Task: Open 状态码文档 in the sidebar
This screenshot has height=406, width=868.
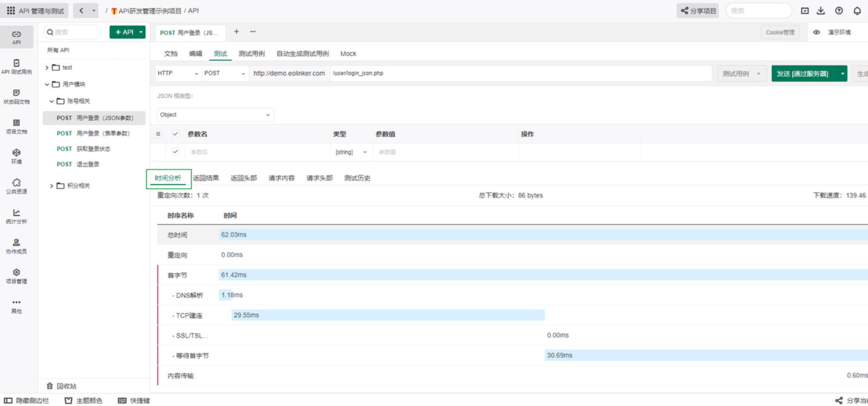Action: pyautogui.click(x=16, y=96)
